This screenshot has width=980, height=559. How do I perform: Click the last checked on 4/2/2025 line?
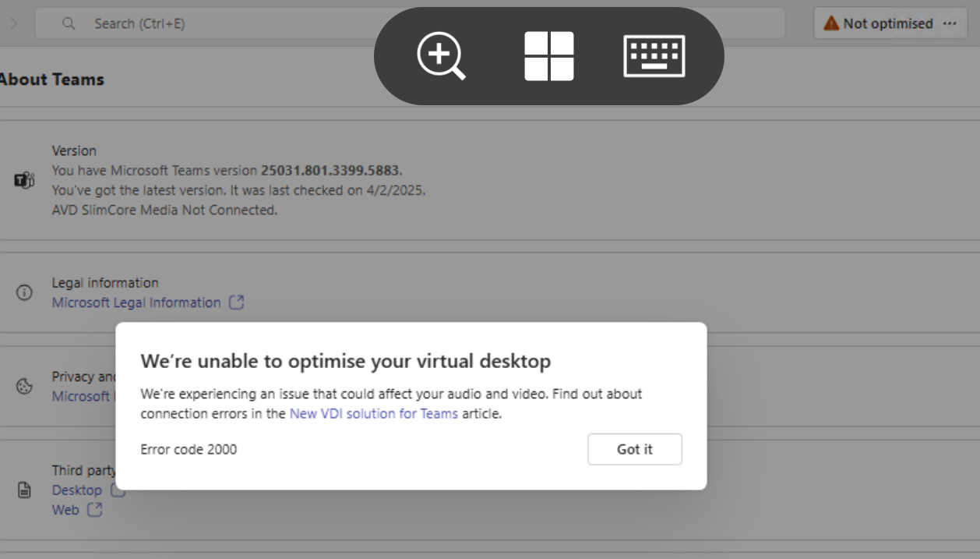click(x=238, y=190)
